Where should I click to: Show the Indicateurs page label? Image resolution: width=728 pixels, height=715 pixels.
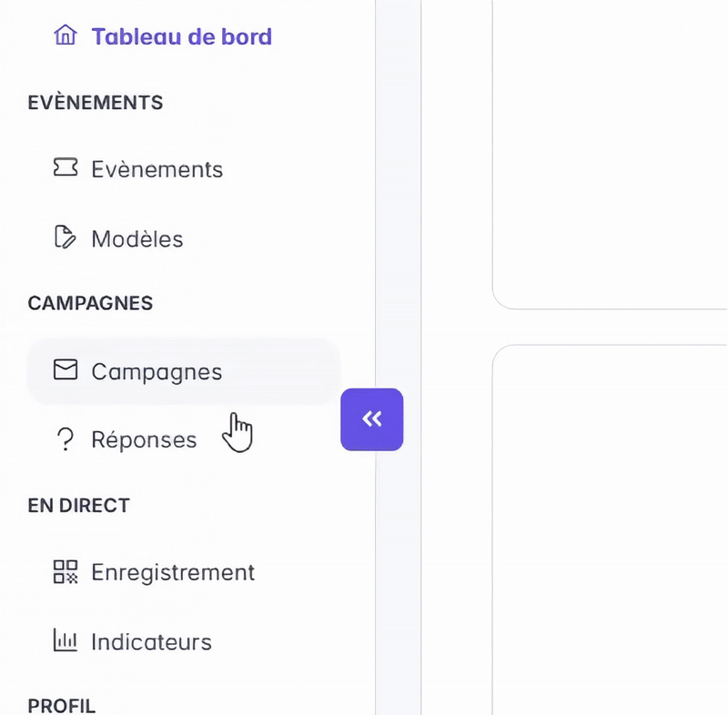(151, 641)
